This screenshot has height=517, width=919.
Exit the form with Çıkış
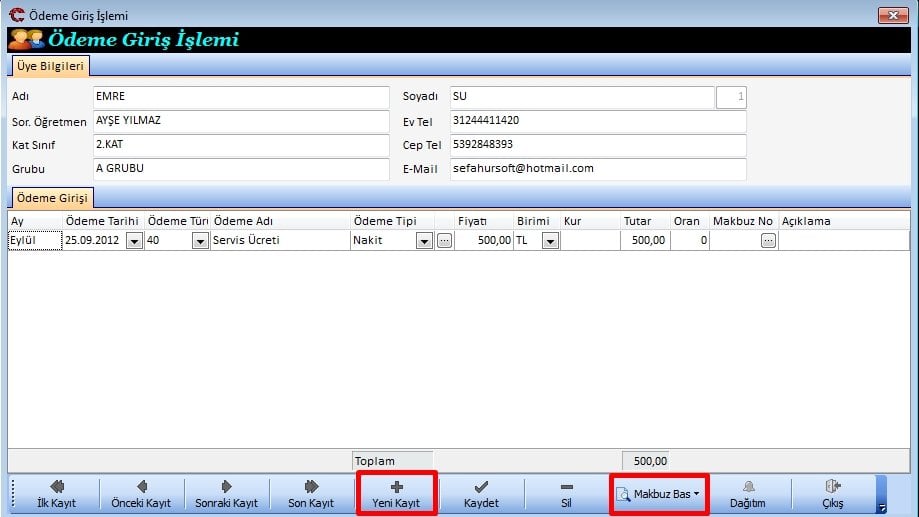pyautogui.click(x=832, y=494)
